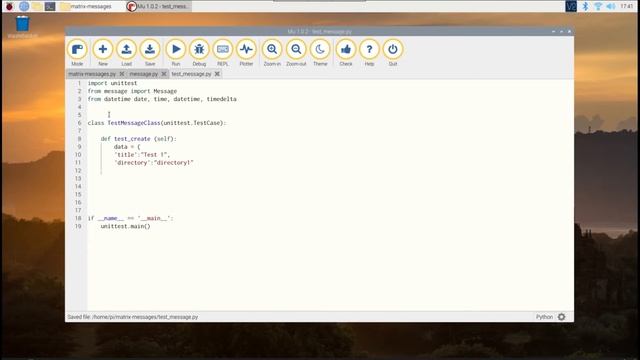Viewport: 640px width, 360px height.
Task: Click the clock showing 17:41
Action: (x=627, y=6)
